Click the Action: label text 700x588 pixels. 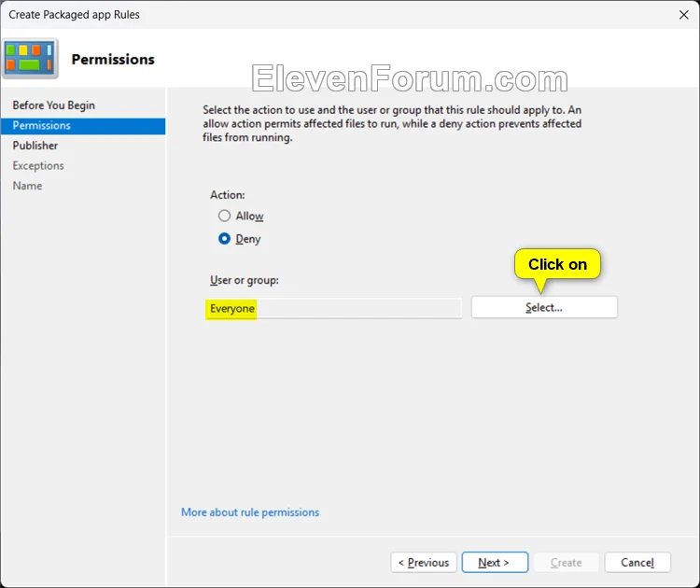[227, 195]
